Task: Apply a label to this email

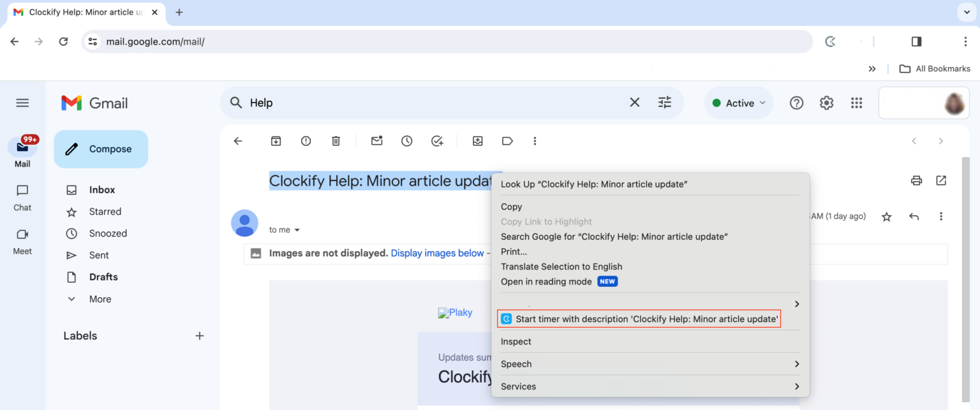Action: (x=507, y=140)
